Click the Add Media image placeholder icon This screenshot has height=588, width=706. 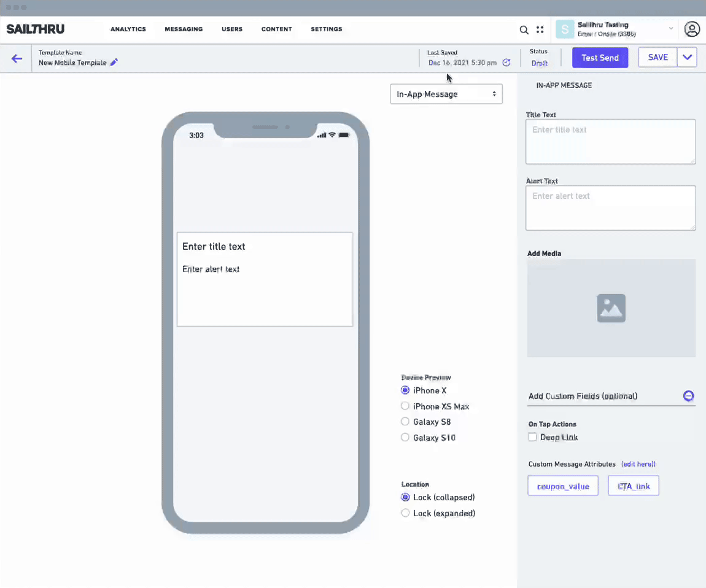pyautogui.click(x=611, y=308)
